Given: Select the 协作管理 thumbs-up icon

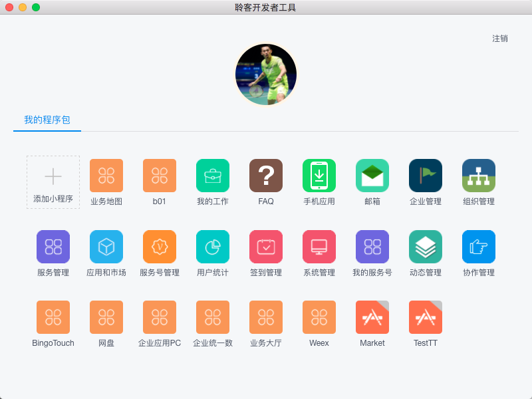Looking at the screenshot, I should [478, 246].
